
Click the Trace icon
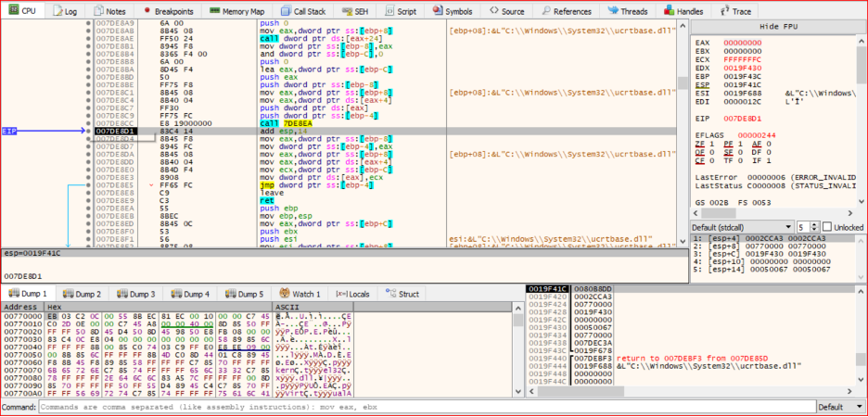pyautogui.click(x=724, y=11)
